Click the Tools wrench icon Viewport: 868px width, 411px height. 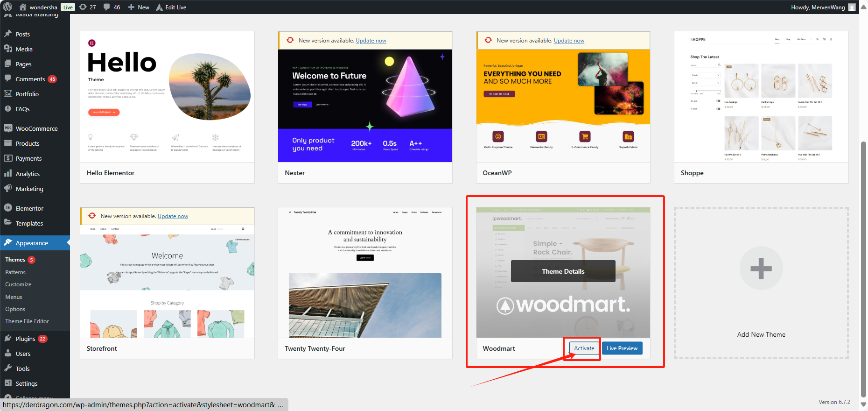pos(8,368)
